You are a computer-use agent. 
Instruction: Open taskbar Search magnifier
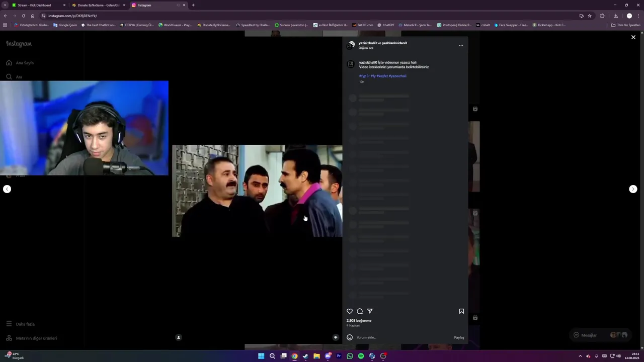tap(272, 356)
